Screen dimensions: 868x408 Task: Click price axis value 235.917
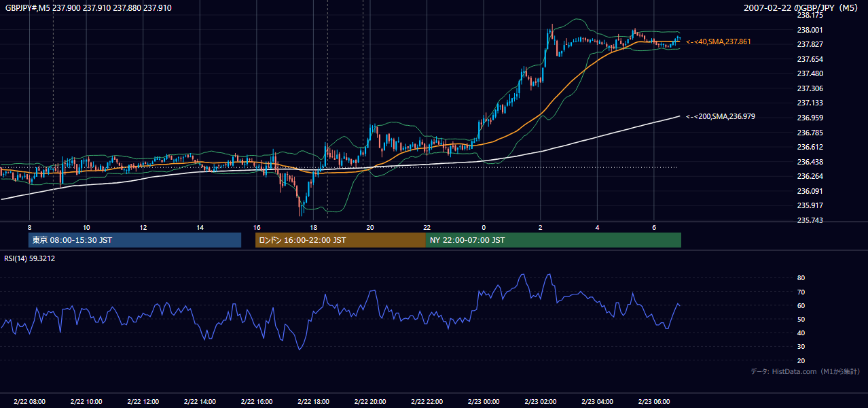coord(810,205)
